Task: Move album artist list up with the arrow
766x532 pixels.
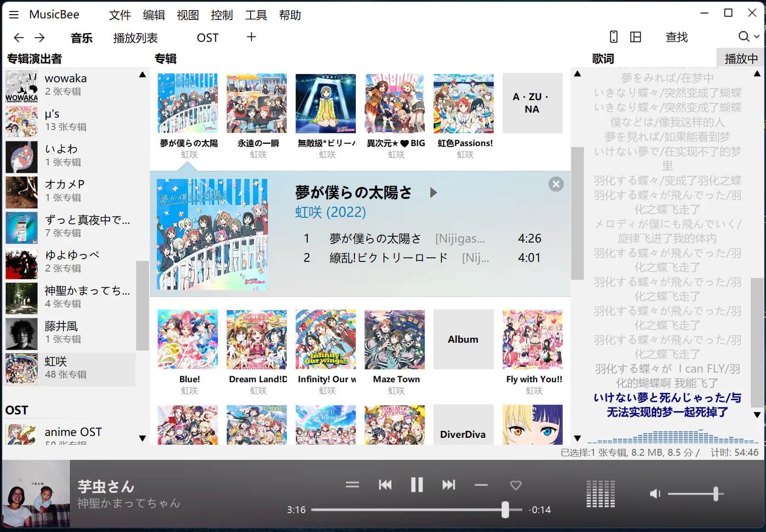Action: coord(143,74)
